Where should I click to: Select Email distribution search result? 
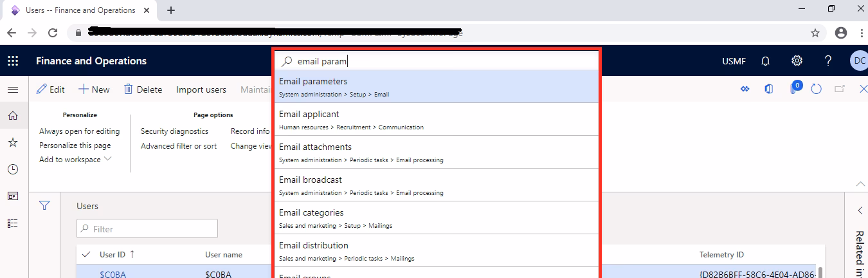pyautogui.click(x=437, y=250)
